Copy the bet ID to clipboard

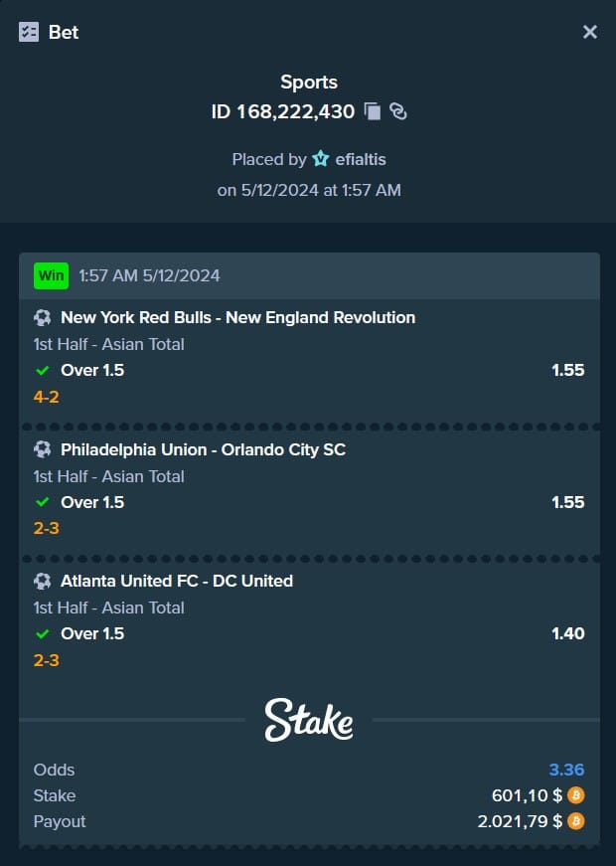374,111
